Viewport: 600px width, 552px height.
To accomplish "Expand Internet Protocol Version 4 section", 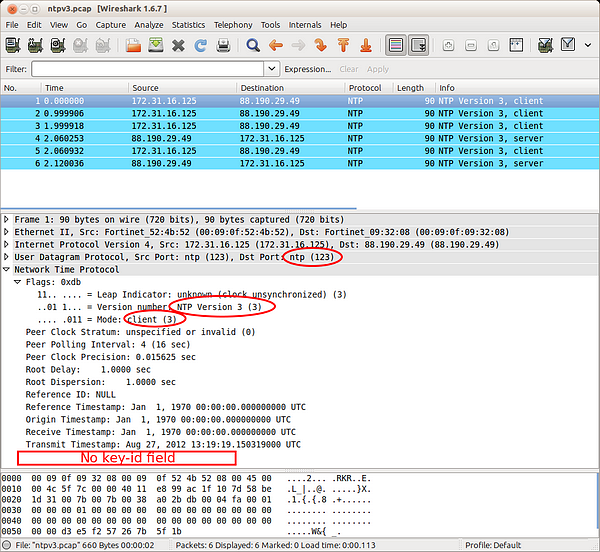I will click(6, 244).
